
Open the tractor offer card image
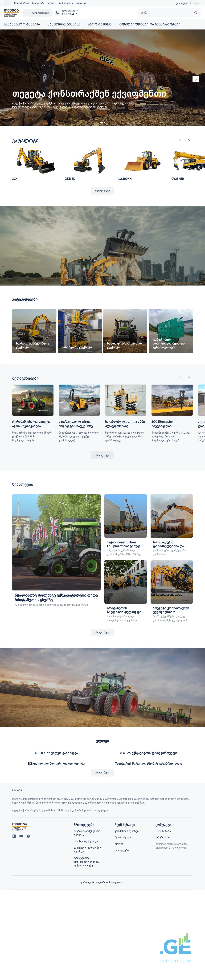pos(33,400)
